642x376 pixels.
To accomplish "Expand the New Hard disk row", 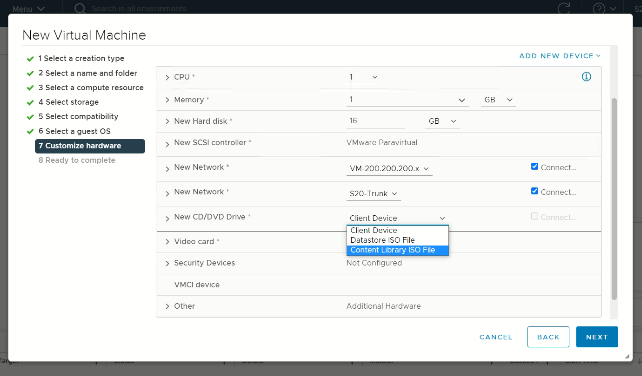I will [x=167, y=122].
